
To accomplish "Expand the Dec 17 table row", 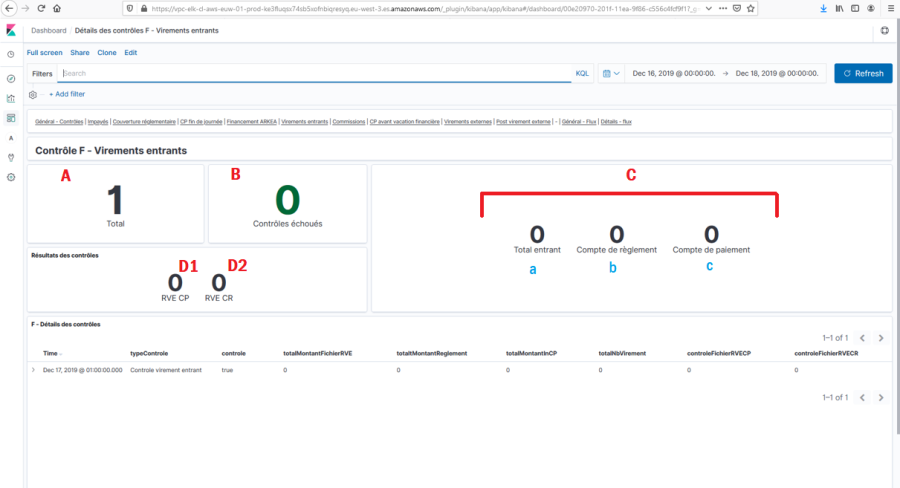I will pos(34,370).
